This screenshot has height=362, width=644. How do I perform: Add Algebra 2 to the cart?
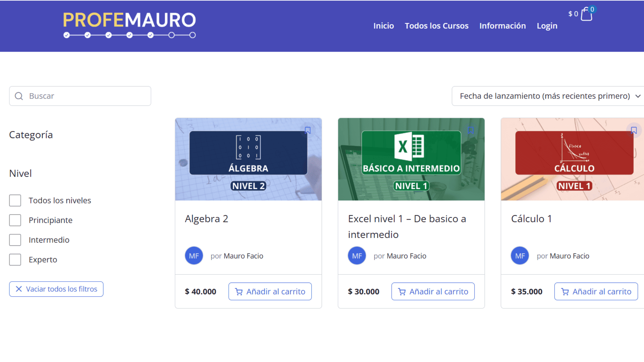pyautogui.click(x=270, y=292)
